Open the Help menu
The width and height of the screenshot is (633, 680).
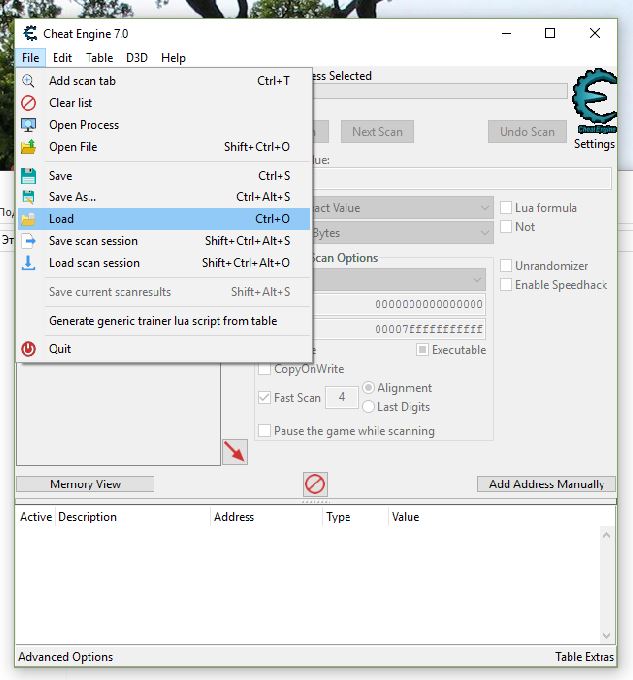tap(173, 58)
